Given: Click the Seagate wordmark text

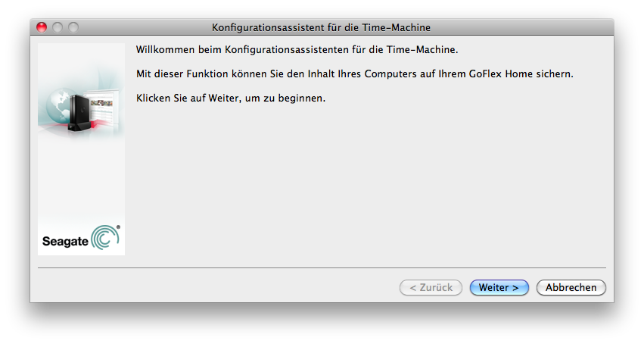Looking at the screenshot, I should tap(65, 241).
